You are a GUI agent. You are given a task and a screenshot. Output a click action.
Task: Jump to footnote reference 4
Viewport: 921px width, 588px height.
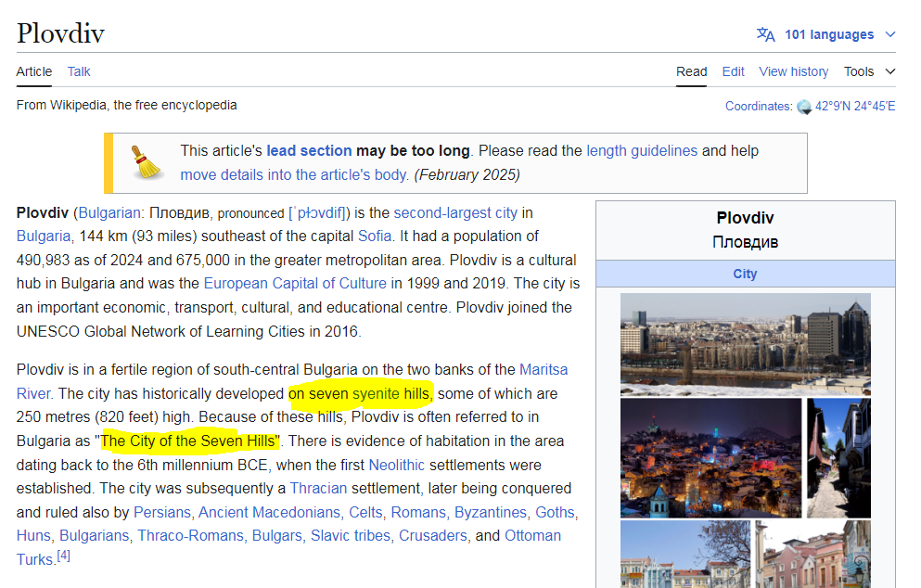[63, 556]
